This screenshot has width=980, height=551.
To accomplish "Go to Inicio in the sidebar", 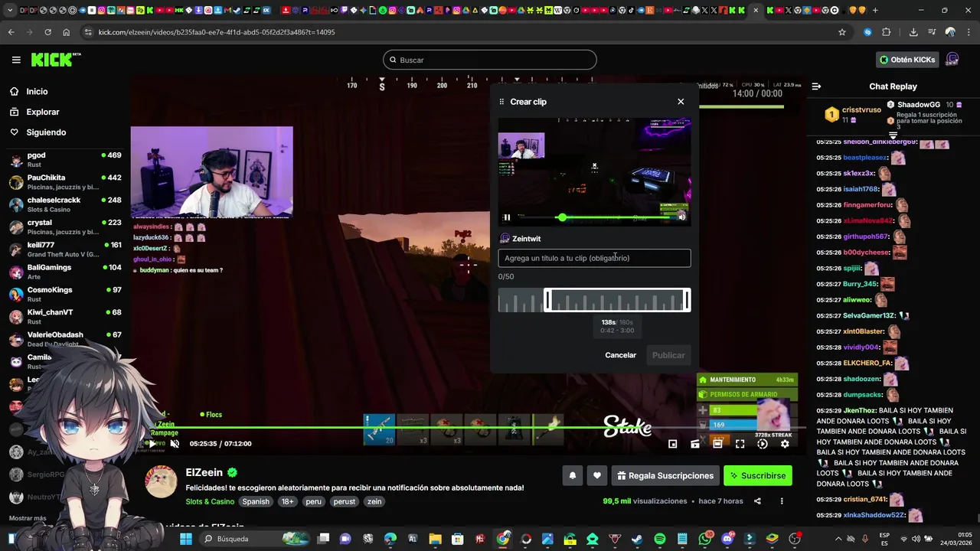I will point(37,91).
